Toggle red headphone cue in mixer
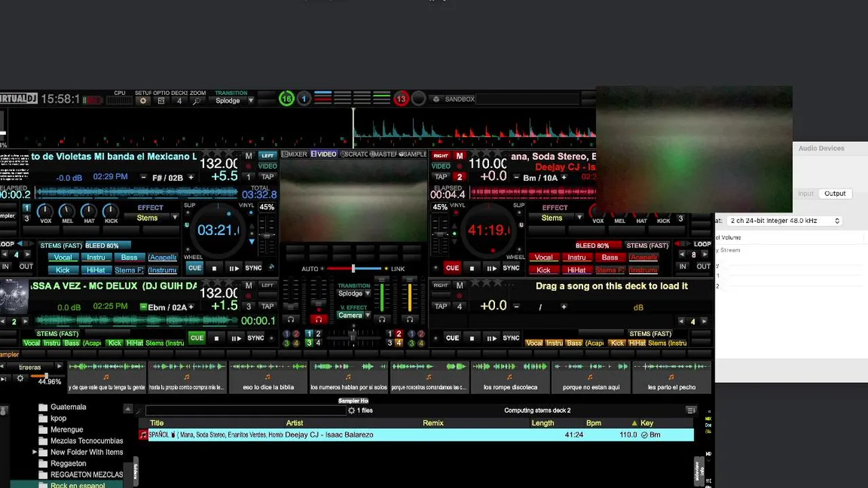This screenshot has height=488, width=868. coord(317,319)
